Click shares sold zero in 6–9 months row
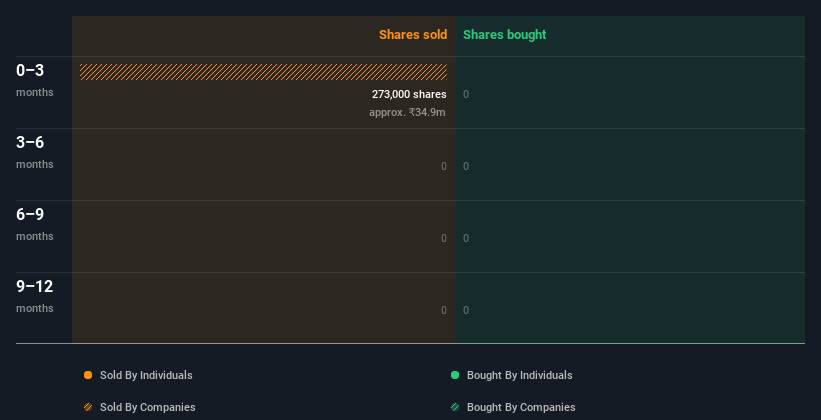The height and width of the screenshot is (420, 821). click(444, 238)
